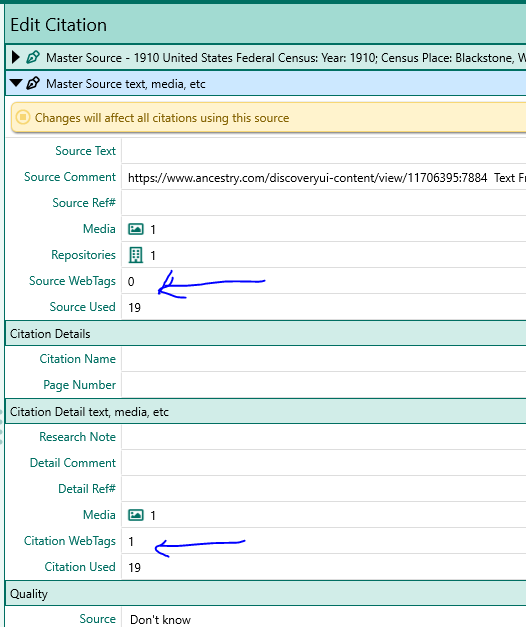Click the pencil icon beside Master Source text, media

(33, 83)
